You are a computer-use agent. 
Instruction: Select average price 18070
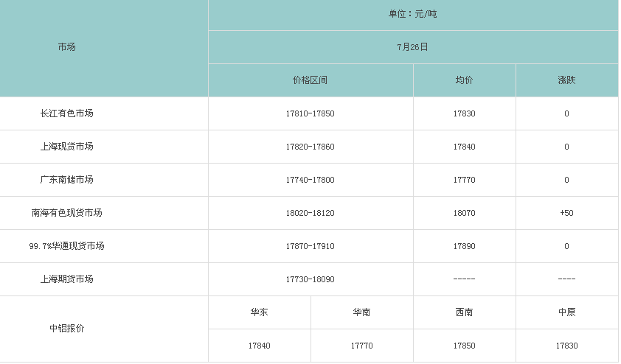[464, 213]
